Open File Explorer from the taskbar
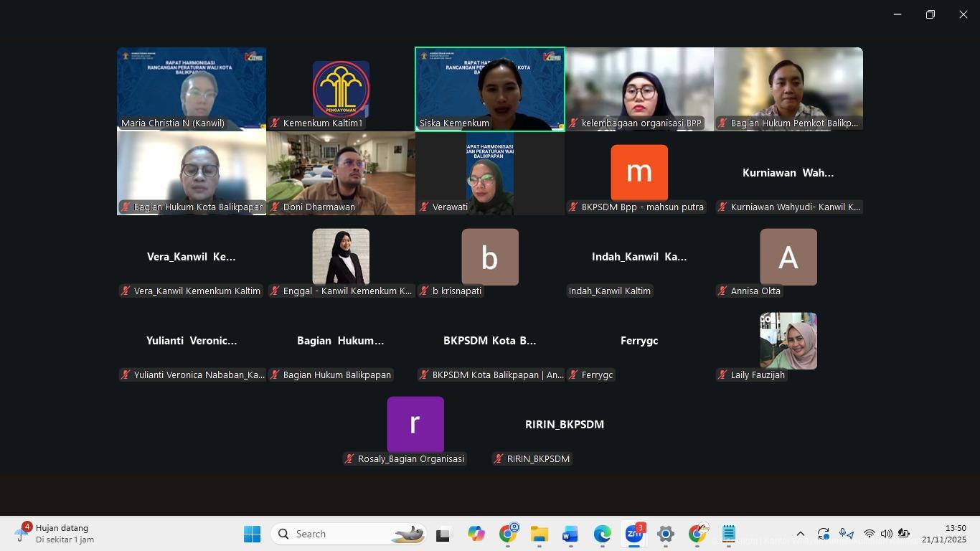This screenshot has width=980, height=551. coord(539,534)
